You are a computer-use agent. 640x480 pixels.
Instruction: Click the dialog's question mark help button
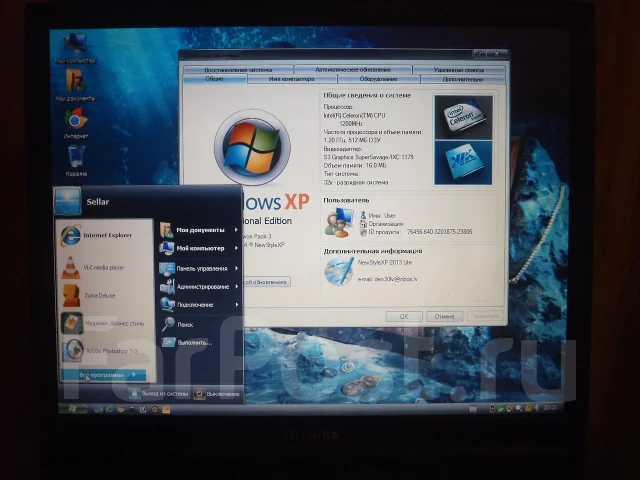tap(480, 54)
